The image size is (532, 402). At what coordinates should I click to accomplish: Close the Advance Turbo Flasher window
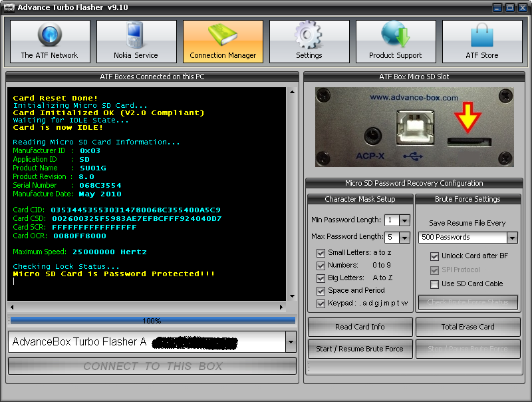click(x=523, y=7)
